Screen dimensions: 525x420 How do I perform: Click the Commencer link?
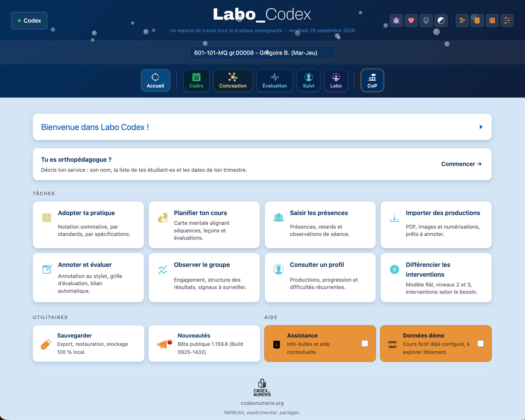[x=461, y=164]
